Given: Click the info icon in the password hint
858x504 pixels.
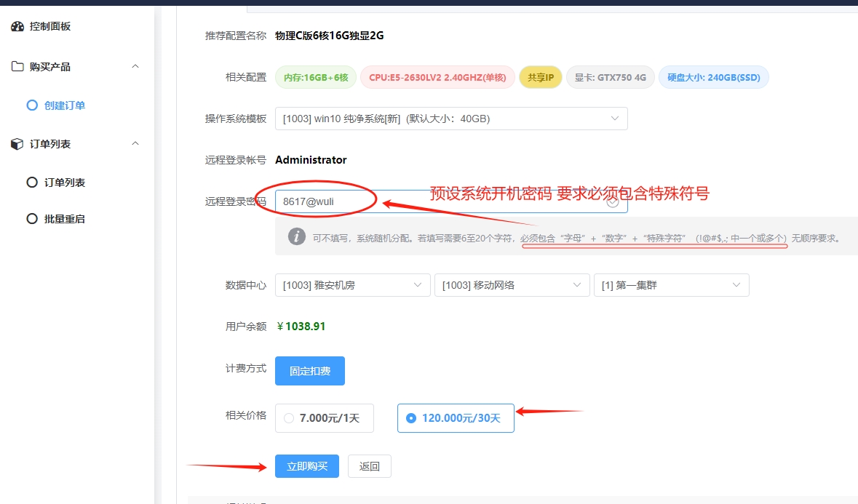Looking at the screenshot, I should point(296,236).
